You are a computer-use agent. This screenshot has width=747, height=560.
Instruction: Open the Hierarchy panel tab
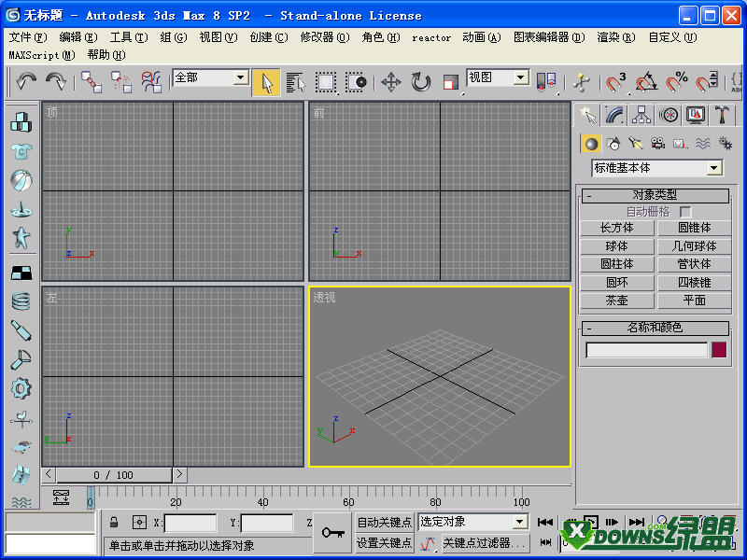click(x=641, y=115)
